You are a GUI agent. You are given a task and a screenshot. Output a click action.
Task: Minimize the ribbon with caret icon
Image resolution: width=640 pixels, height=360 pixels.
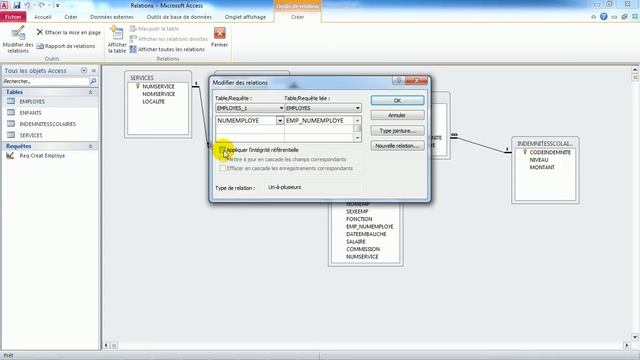click(x=593, y=17)
